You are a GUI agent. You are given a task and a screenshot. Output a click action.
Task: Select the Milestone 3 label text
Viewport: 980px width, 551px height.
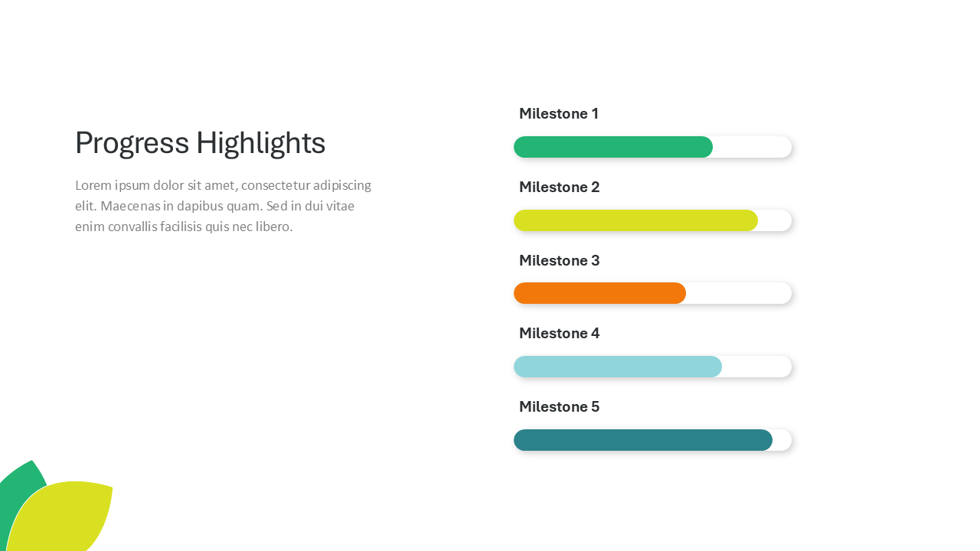pos(559,261)
